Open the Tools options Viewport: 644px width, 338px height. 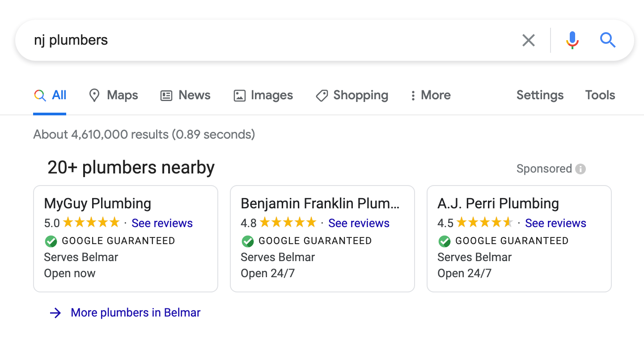(x=600, y=95)
